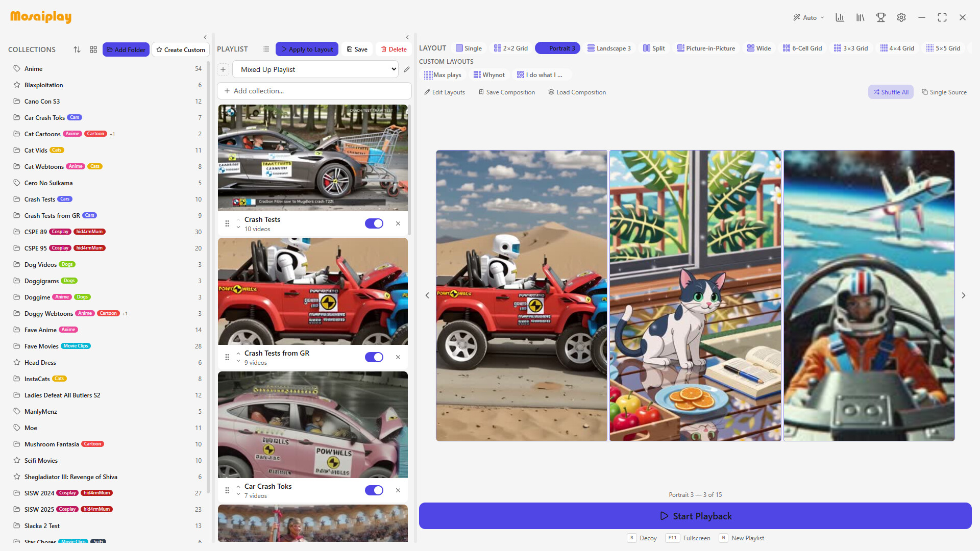980x551 pixels.
Task: Disable the Crash Tests playlist toggle
Action: pos(374,223)
